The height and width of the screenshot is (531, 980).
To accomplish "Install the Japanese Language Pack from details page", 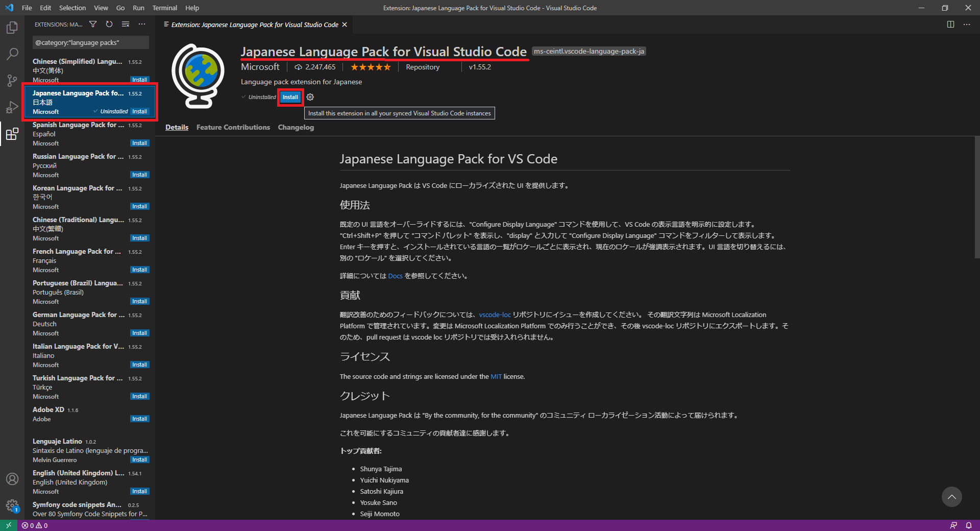I will [290, 97].
